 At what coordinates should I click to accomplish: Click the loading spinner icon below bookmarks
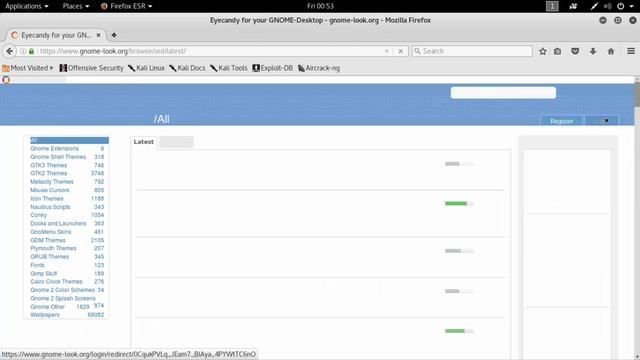[6, 80]
